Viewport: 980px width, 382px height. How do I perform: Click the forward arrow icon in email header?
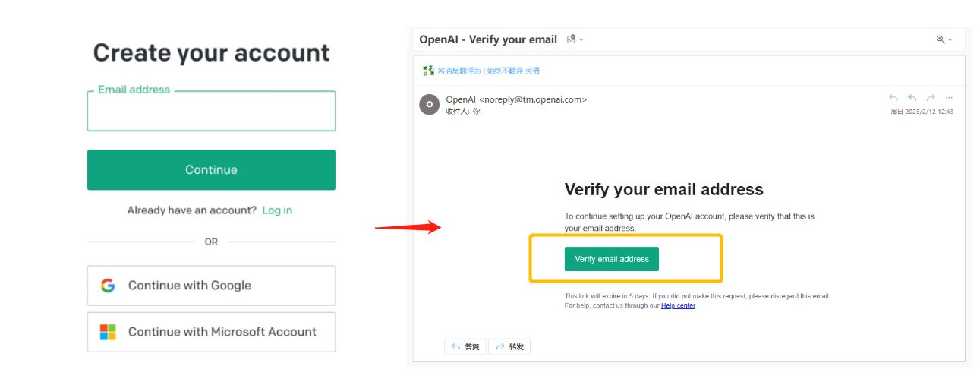pyautogui.click(x=931, y=99)
